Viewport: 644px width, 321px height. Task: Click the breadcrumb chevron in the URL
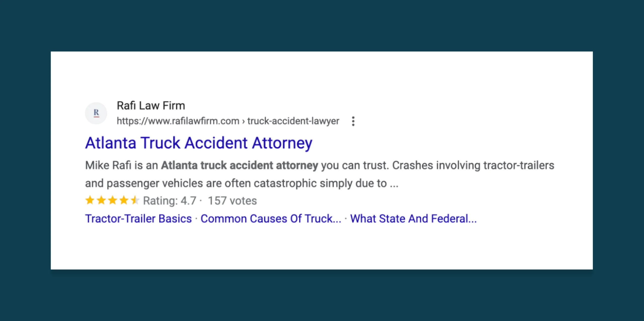pos(243,122)
